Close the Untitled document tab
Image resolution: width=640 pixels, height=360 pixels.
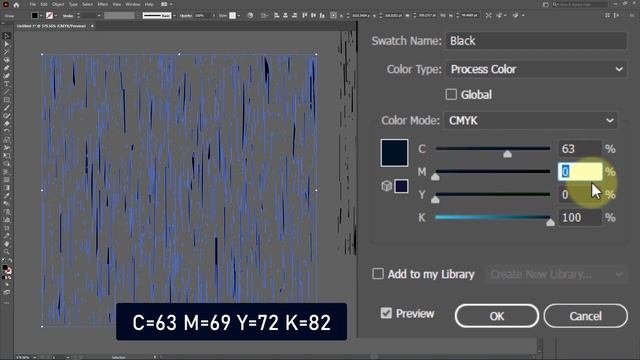pyautogui.click(x=92, y=26)
